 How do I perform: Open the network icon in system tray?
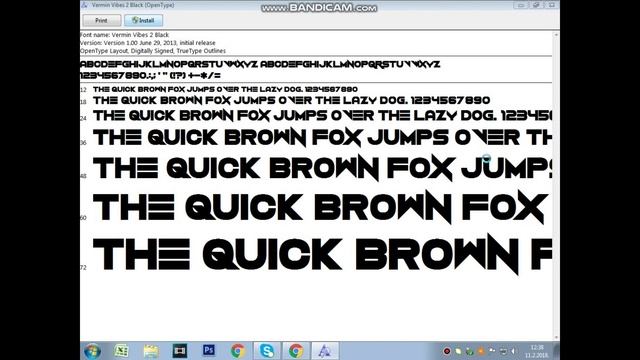click(503, 351)
